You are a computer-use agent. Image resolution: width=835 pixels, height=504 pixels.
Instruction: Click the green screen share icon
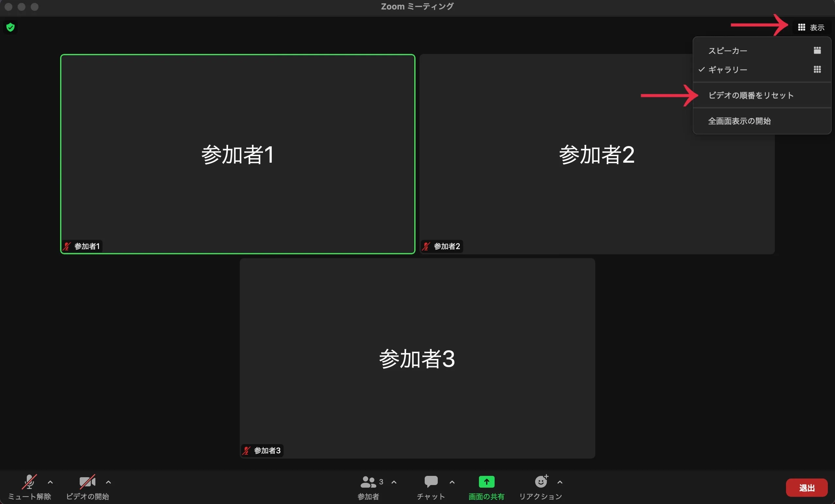coord(486,482)
